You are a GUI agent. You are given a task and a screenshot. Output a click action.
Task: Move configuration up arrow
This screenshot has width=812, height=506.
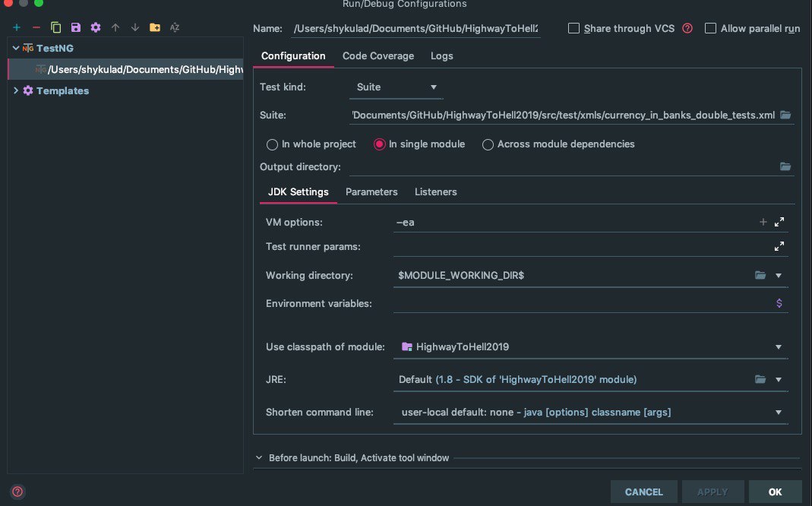pos(115,27)
